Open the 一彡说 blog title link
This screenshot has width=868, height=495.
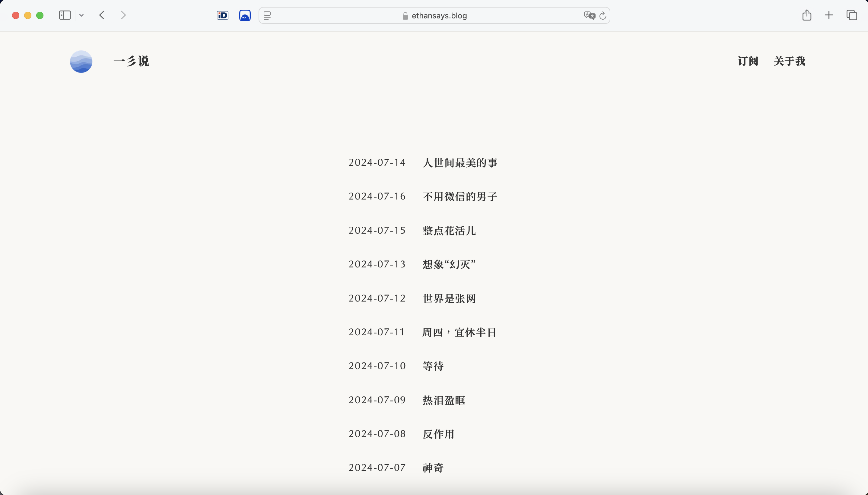pyautogui.click(x=131, y=62)
